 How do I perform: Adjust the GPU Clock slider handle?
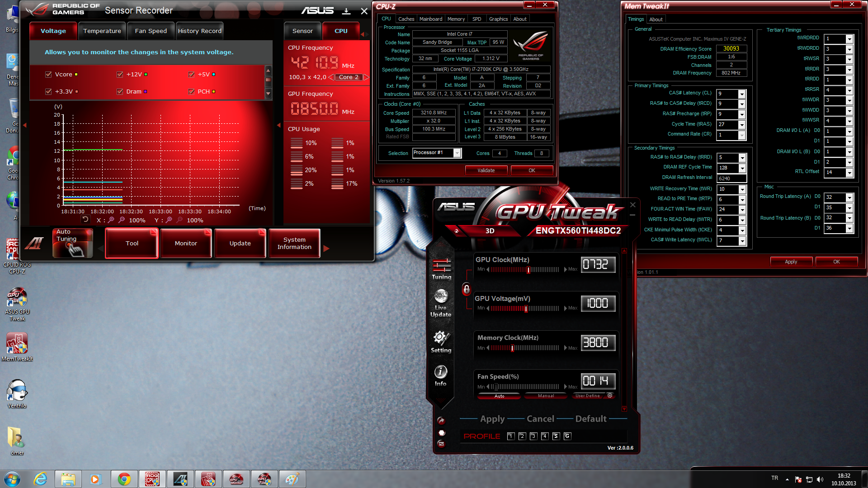(x=528, y=270)
